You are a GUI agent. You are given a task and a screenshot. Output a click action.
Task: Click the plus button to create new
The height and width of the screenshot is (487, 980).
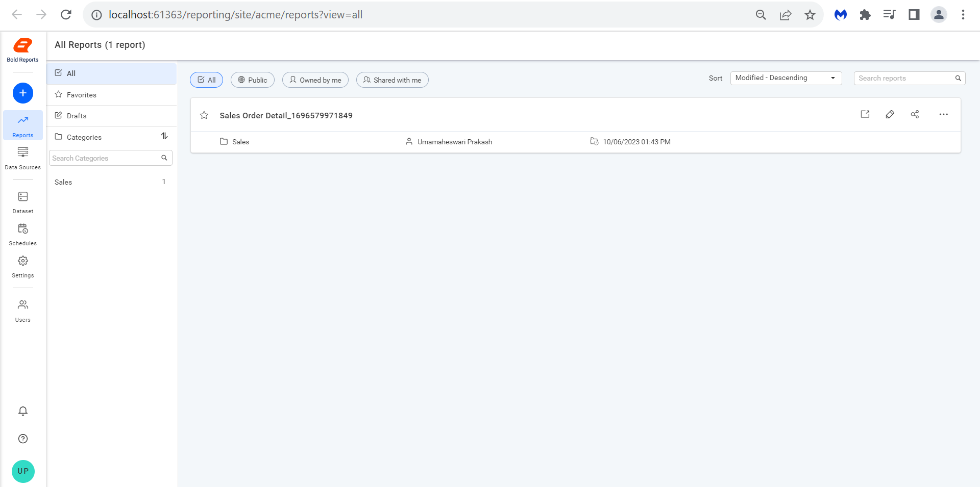tap(22, 93)
